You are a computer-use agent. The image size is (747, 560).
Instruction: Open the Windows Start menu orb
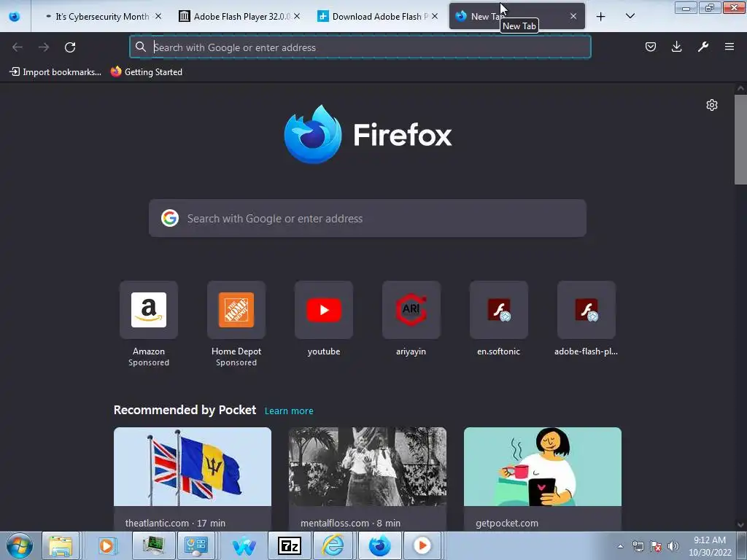(x=20, y=545)
